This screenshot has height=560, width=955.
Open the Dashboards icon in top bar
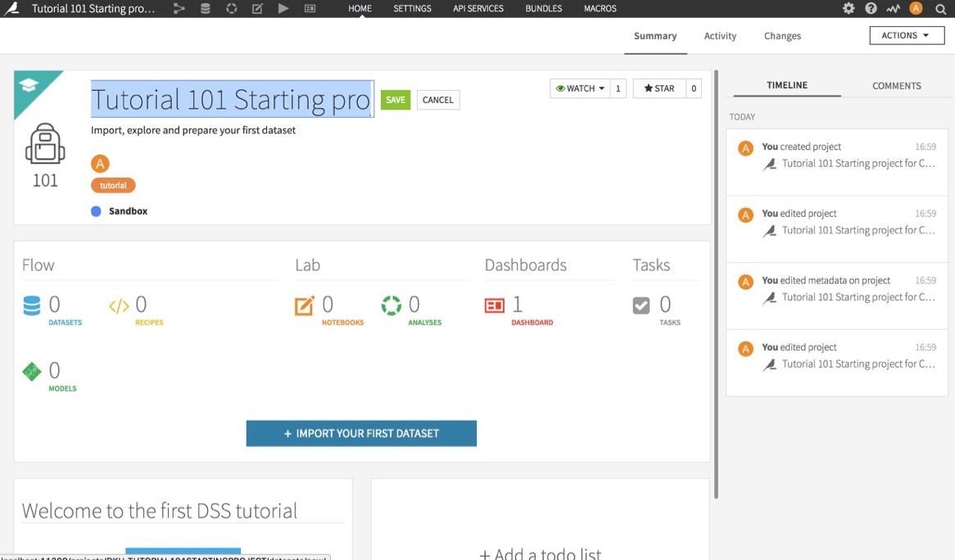coord(310,8)
